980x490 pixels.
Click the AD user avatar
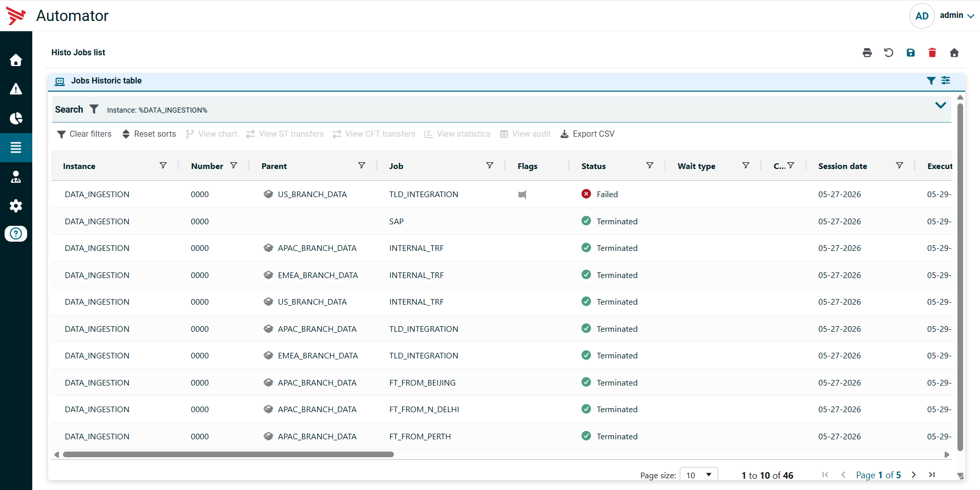(x=922, y=16)
